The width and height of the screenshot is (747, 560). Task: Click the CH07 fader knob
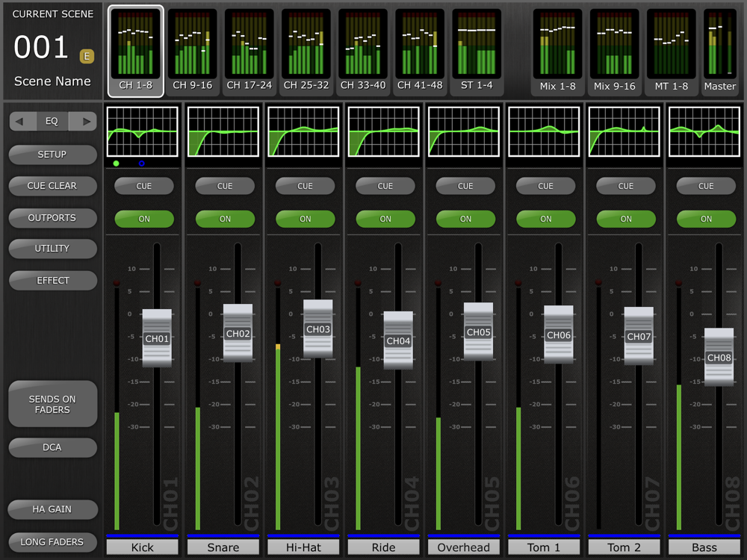click(x=639, y=337)
